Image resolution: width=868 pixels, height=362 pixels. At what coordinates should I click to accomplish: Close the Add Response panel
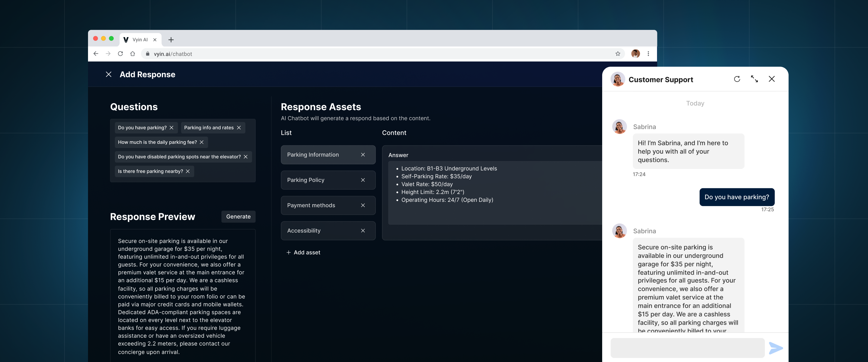108,74
